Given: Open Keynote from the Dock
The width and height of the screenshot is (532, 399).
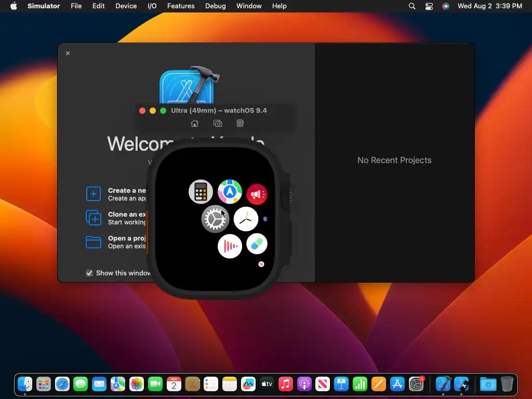Looking at the screenshot, I should pos(341,384).
